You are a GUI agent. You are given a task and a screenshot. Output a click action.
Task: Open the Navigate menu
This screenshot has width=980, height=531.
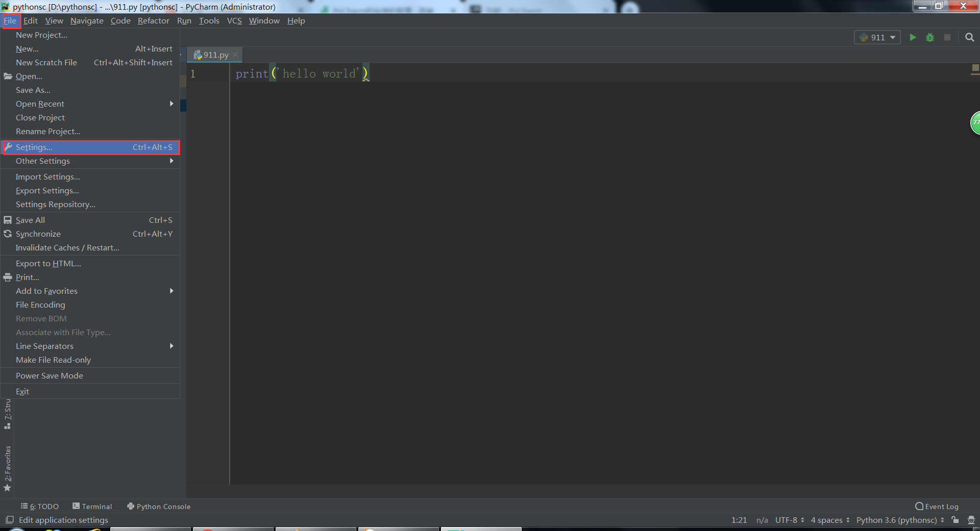tap(86, 20)
